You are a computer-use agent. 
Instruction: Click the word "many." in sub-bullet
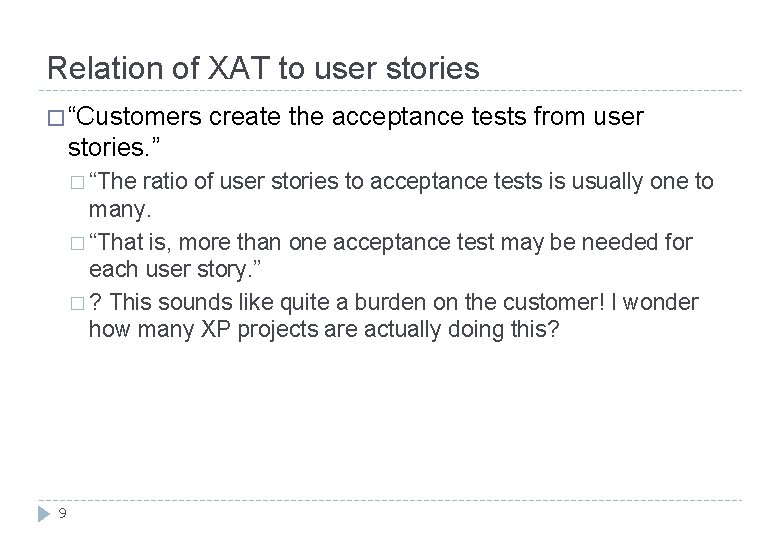[118, 211]
